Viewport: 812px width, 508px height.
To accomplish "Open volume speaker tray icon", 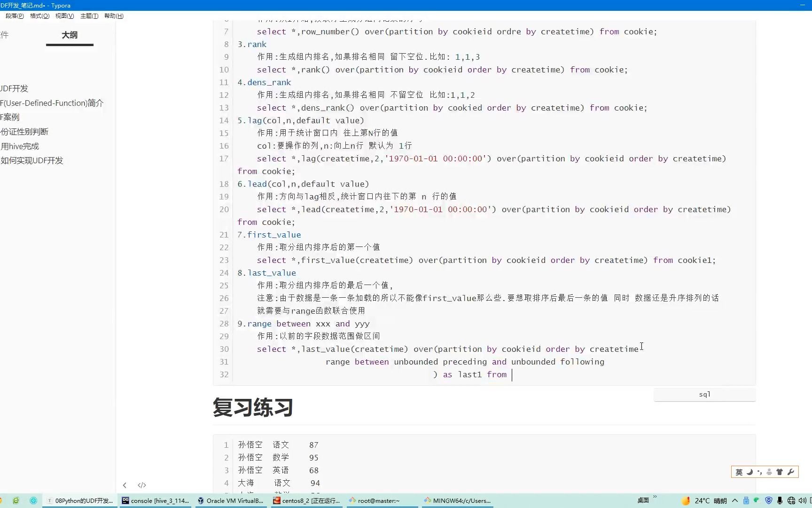I will (x=802, y=500).
